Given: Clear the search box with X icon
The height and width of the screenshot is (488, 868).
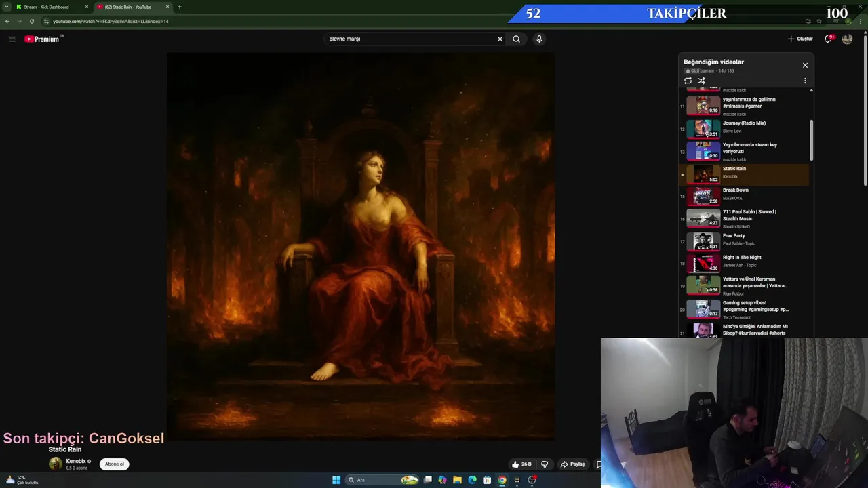Looking at the screenshot, I should tap(500, 39).
